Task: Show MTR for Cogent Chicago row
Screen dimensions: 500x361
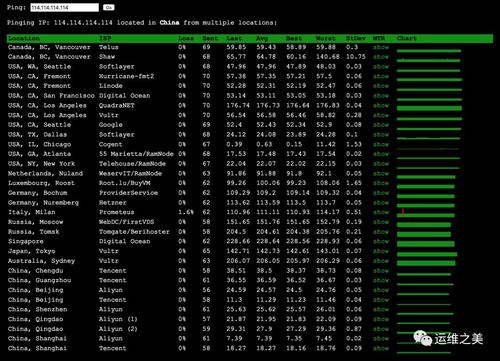Action: 381,145
